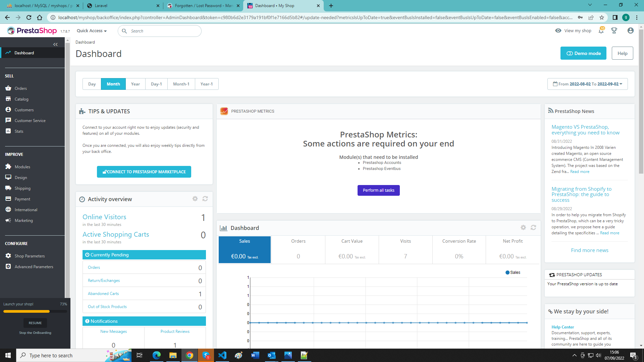644x362 pixels.
Task: Refresh the Dashboard sales panel
Action: point(533,228)
